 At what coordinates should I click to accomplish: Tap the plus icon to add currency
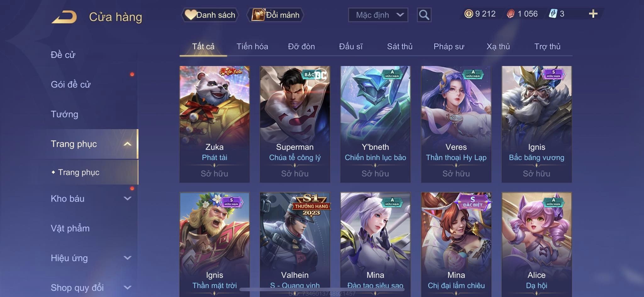593,14
